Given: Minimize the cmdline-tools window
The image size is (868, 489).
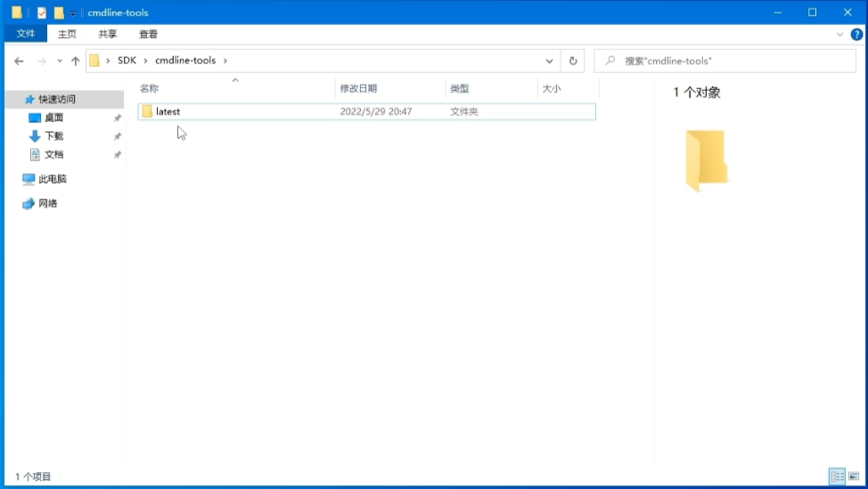Looking at the screenshot, I should [x=778, y=12].
